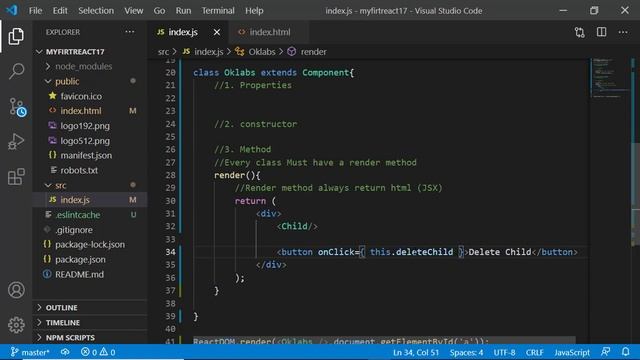This screenshot has height=360, width=640.
Task: Open the Terminal menu
Action: tap(218, 11)
